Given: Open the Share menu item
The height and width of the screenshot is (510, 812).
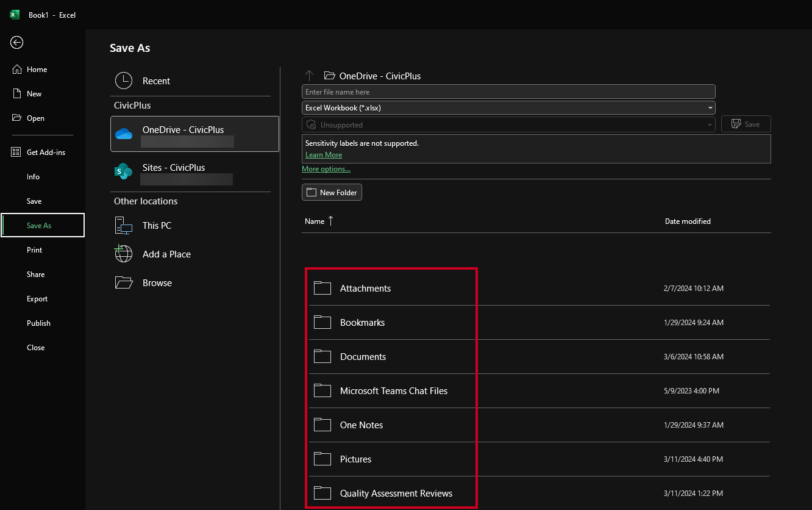Looking at the screenshot, I should click(35, 275).
